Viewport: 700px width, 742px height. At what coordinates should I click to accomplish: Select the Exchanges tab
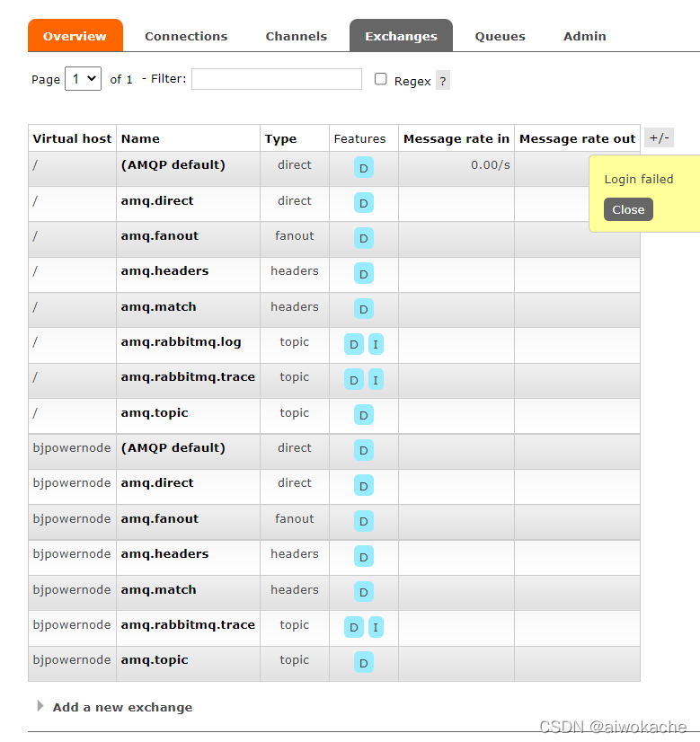[x=401, y=36]
